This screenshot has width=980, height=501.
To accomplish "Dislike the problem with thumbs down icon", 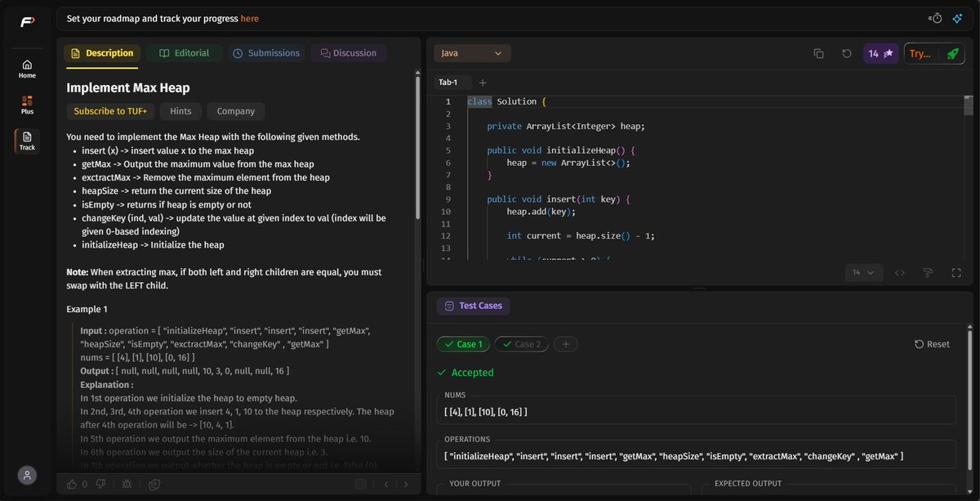I will [100, 484].
